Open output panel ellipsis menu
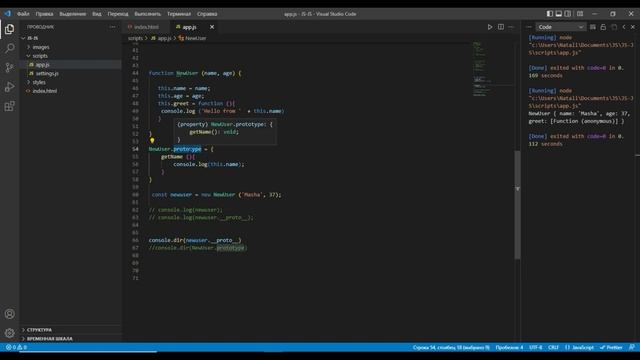Image resolution: width=640 pixels, height=360 pixels. point(529,27)
